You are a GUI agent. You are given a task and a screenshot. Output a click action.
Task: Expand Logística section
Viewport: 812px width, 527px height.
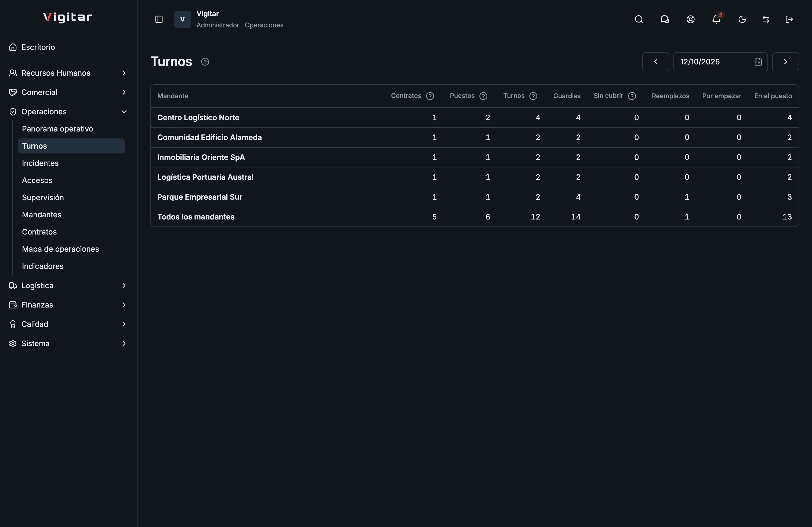click(68, 286)
